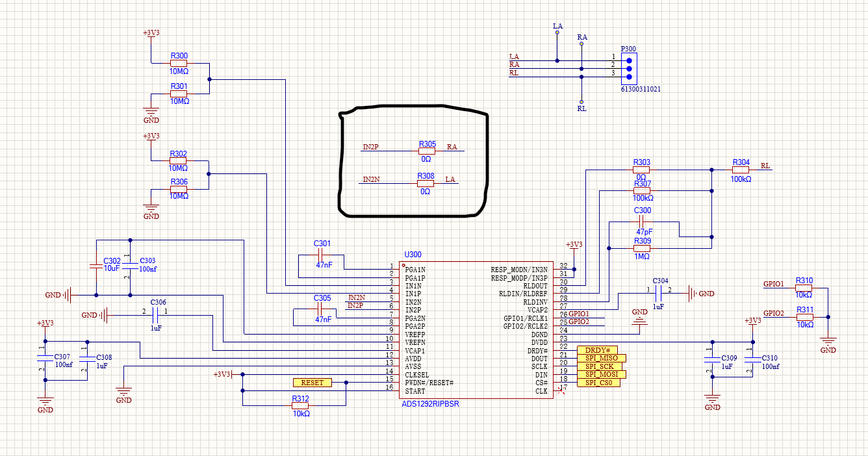This screenshot has width=868, height=456.
Task: Click IN2P net label beside R305
Action: coord(370,147)
